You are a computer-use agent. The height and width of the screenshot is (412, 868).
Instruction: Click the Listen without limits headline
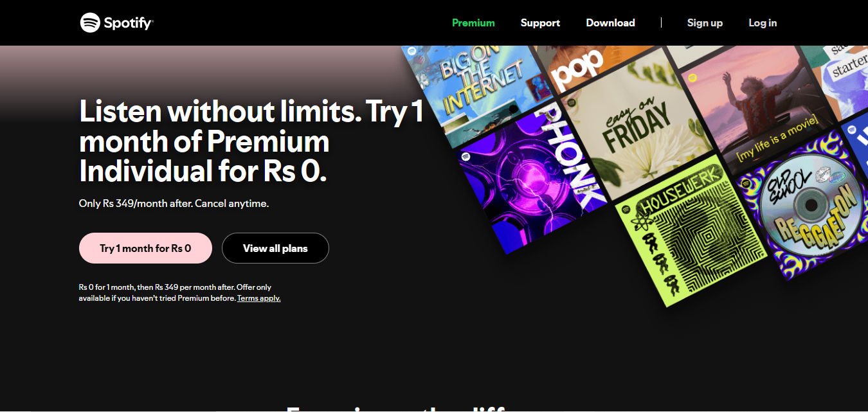click(x=251, y=142)
